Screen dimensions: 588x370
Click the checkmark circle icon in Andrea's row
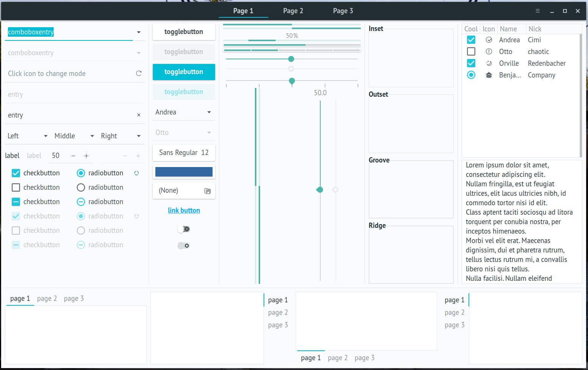[x=489, y=40]
